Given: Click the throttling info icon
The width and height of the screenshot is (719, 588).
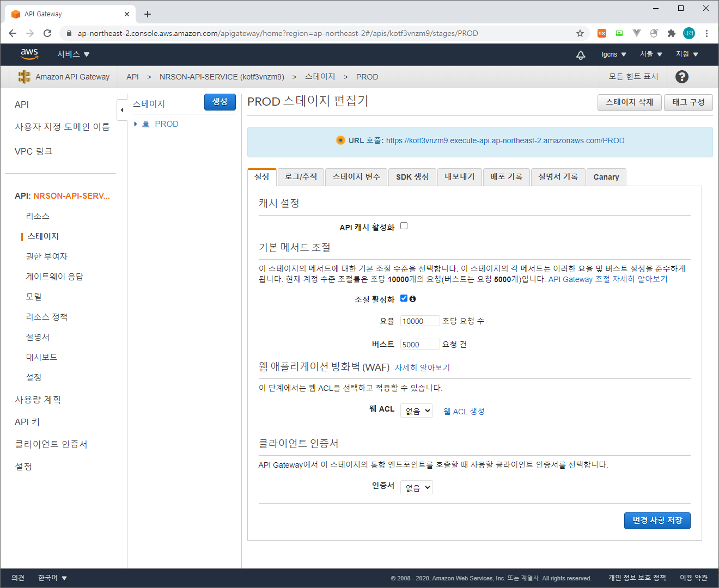Looking at the screenshot, I should (412, 299).
